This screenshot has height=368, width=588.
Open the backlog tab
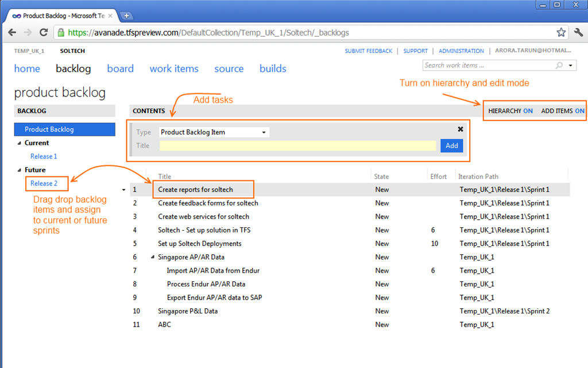point(73,68)
